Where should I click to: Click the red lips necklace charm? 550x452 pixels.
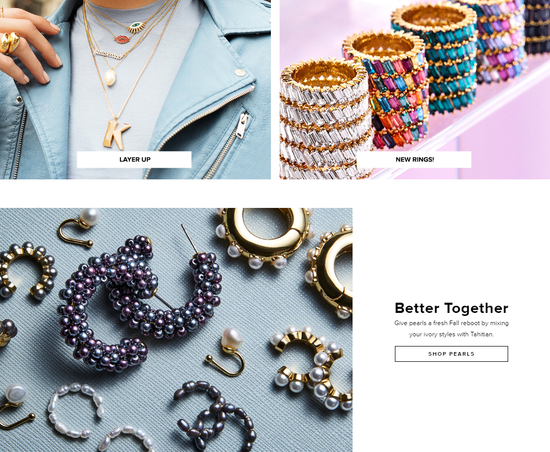[121, 39]
